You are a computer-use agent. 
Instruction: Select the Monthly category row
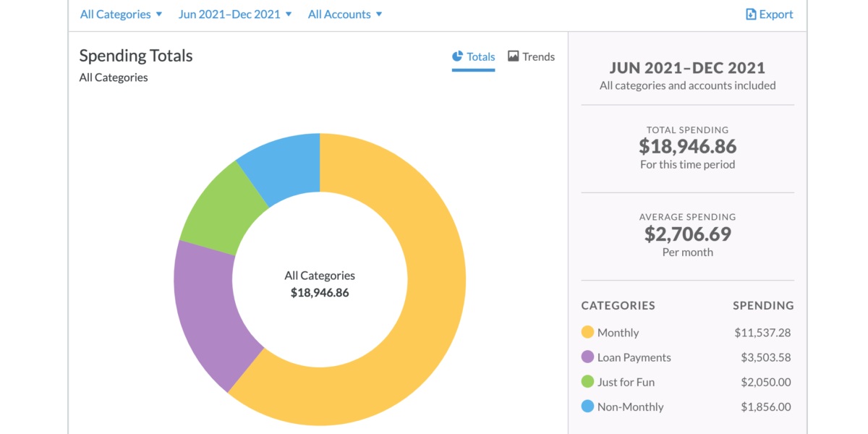pos(687,333)
